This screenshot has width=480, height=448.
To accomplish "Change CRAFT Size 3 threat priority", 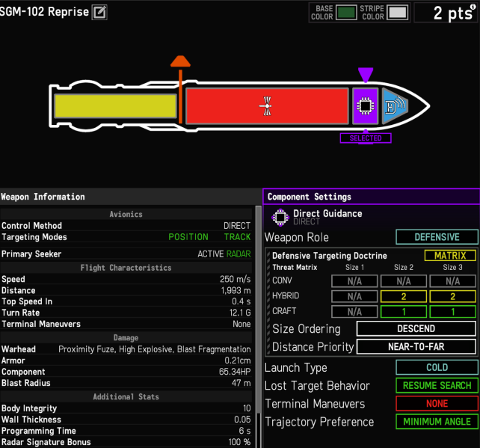I will point(452,312).
